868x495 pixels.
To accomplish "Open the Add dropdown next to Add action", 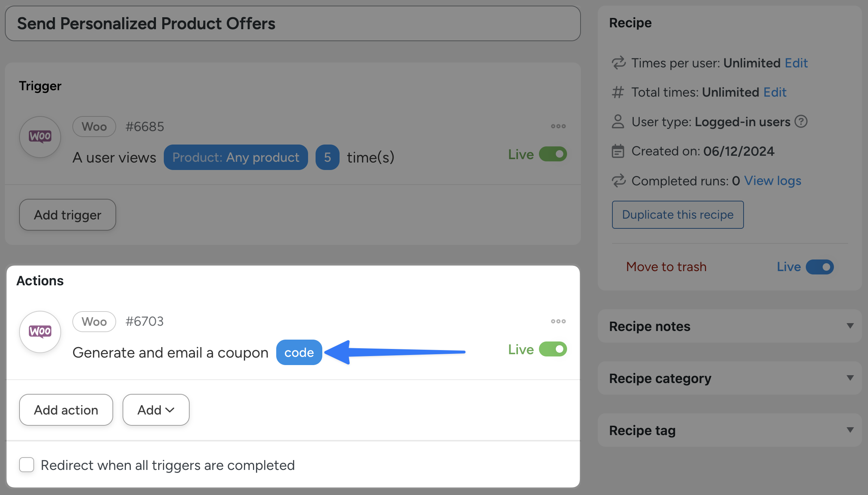I will click(156, 410).
